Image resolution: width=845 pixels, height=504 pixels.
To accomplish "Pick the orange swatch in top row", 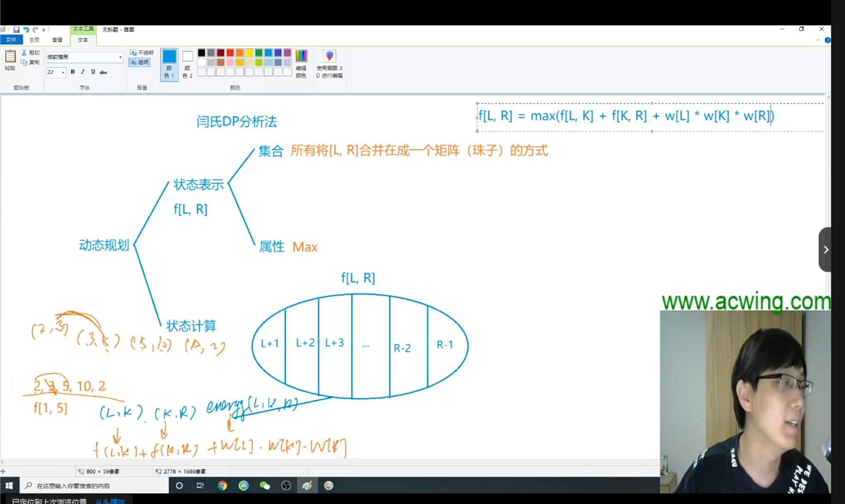I will click(240, 53).
